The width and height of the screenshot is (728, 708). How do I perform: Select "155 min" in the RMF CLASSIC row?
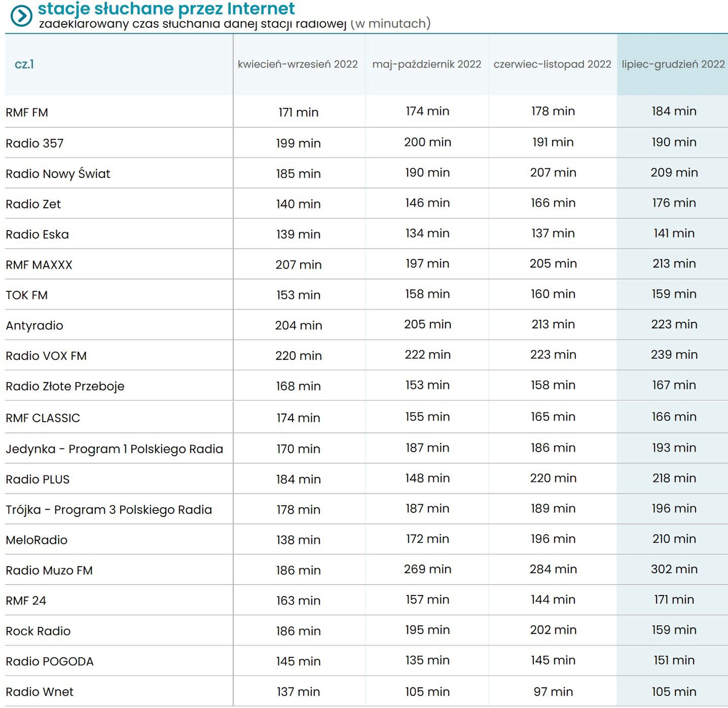tap(427, 417)
